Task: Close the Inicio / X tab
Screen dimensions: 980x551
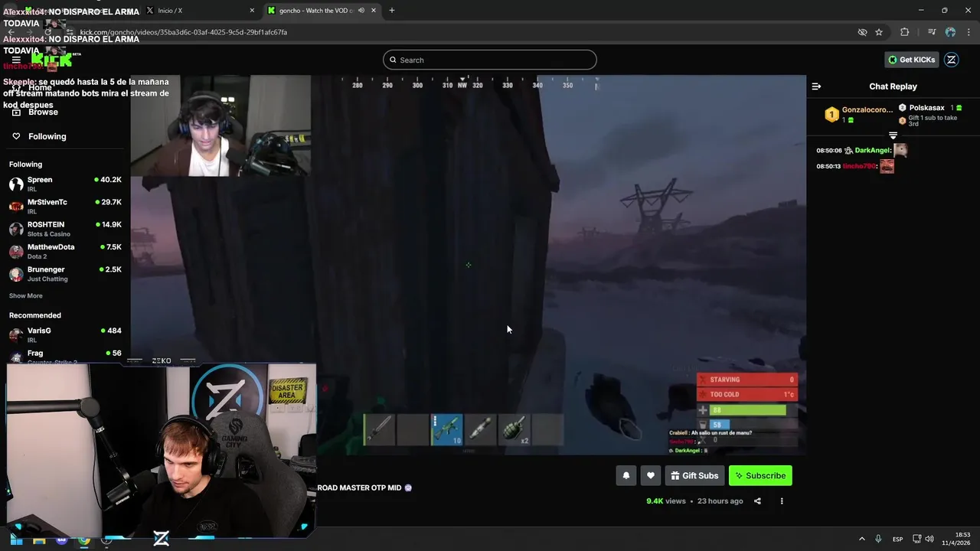Action: pos(252,10)
